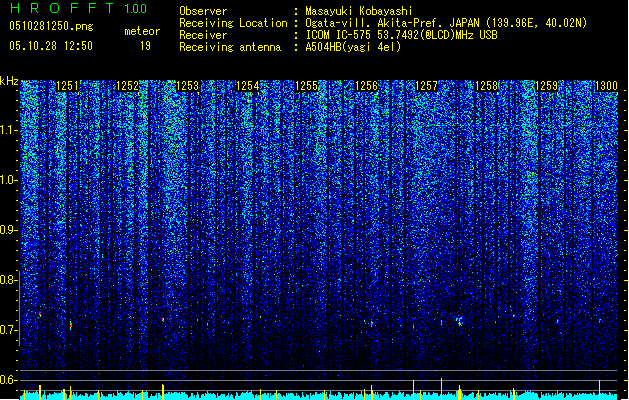Click observer name Masayuki Kobayashi
This screenshot has height=400, width=629.
(359, 11)
